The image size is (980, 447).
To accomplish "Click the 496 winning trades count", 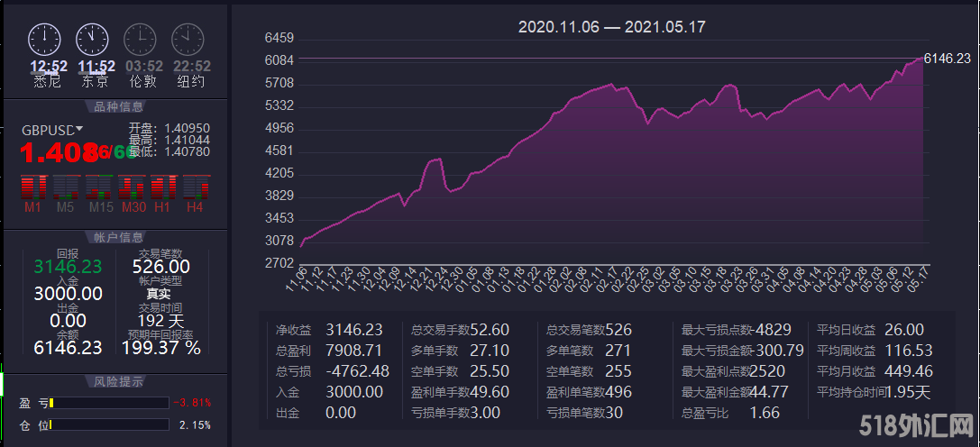I will [x=618, y=392].
